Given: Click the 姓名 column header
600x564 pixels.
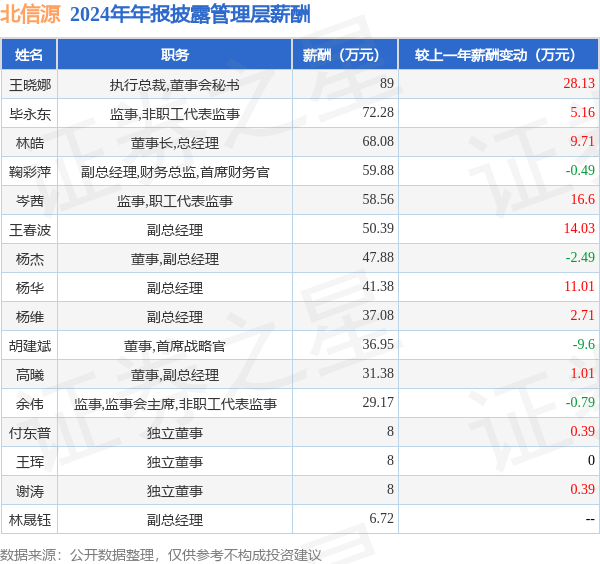Looking at the screenshot, I should tap(29, 55).
